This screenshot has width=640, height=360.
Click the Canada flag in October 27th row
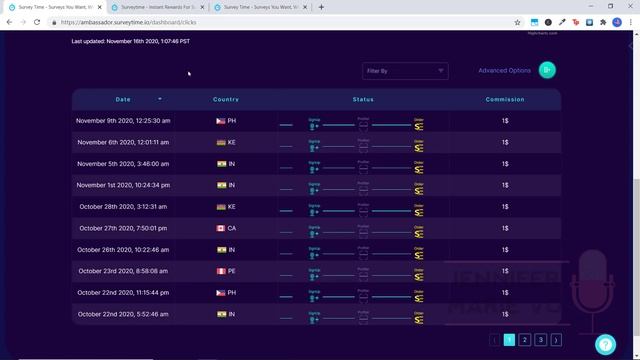tap(221, 228)
